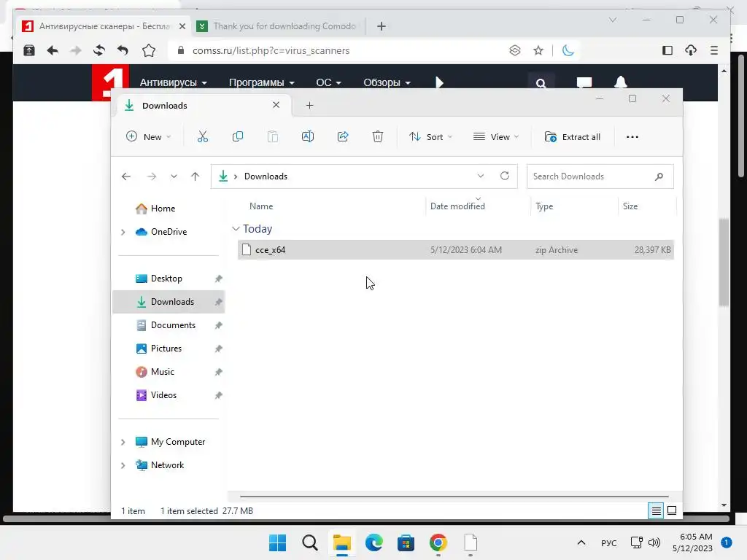Click the Paste icon in Explorer toolbar
The width and height of the screenshot is (747, 560).
point(273,137)
